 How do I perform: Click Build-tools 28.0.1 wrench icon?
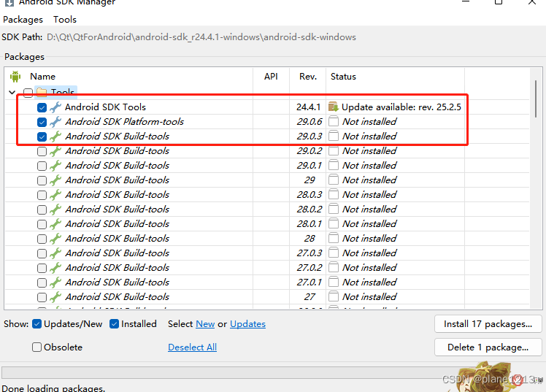coord(55,224)
